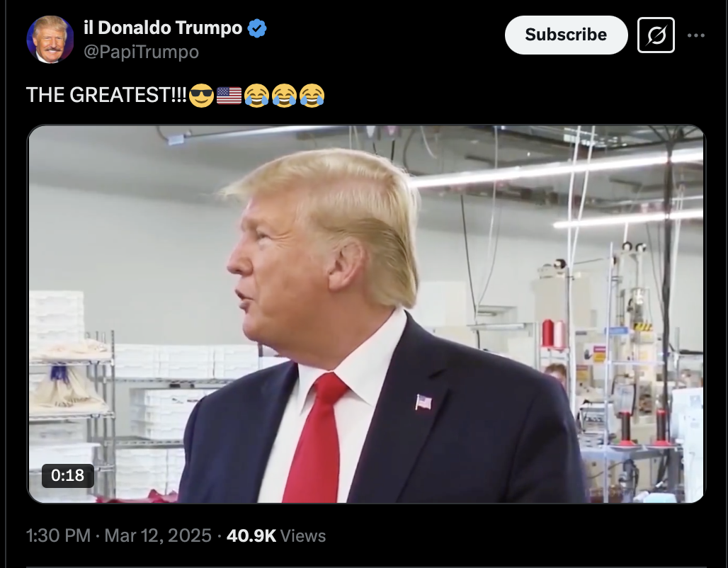The height and width of the screenshot is (568, 728).
Task: Open the Grok explain-post icon
Action: [656, 35]
